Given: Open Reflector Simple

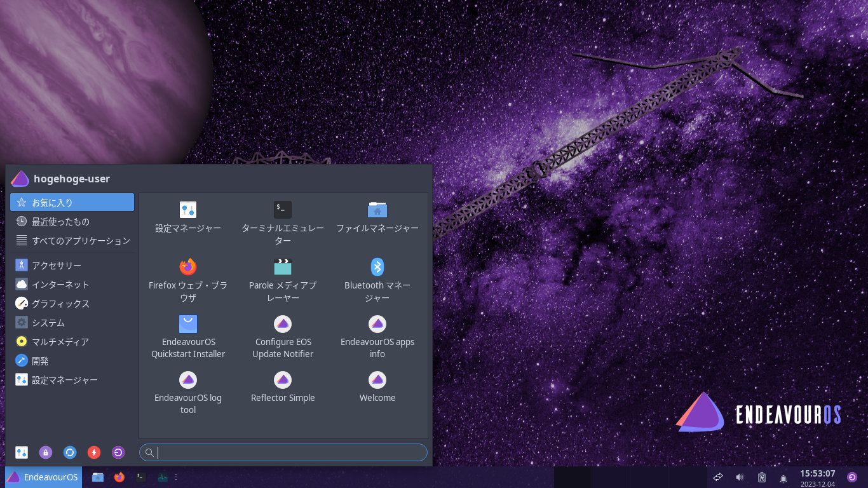Looking at the screenshot, I should (x=283, y=386).
